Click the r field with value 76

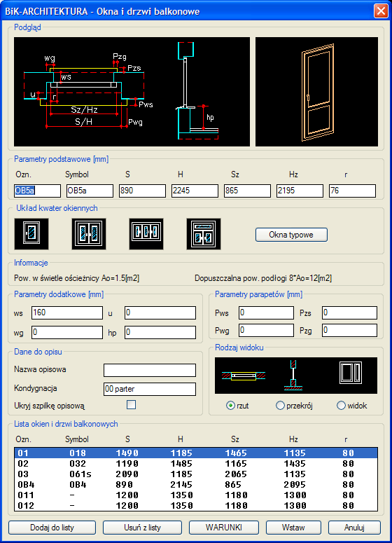coord(352,191)
